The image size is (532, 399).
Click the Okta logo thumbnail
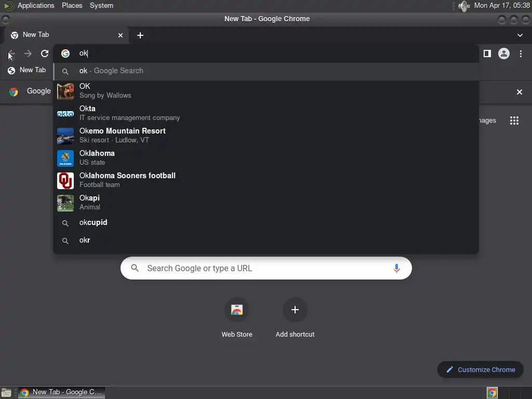(x=65, y=114)
